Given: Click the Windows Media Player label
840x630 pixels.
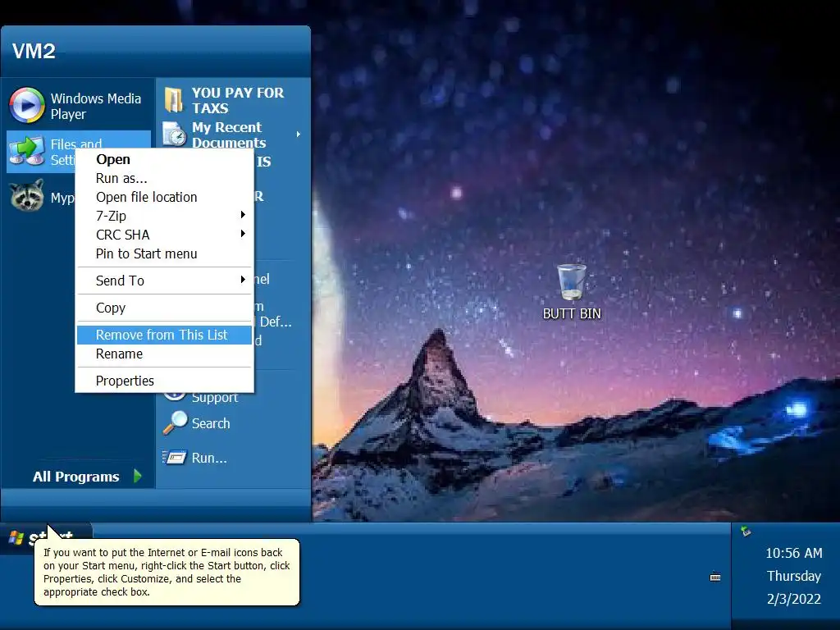Looking at the screenshot, I should (x=96, y=106).
